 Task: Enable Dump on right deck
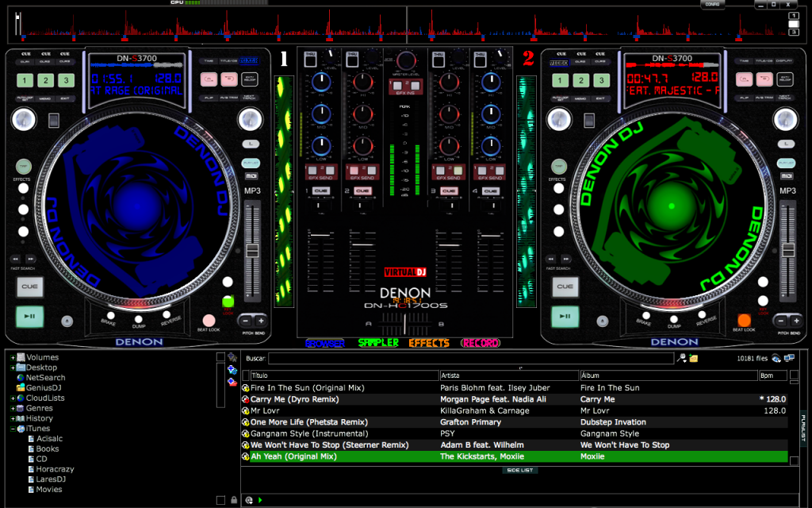[x=674, y=319]
